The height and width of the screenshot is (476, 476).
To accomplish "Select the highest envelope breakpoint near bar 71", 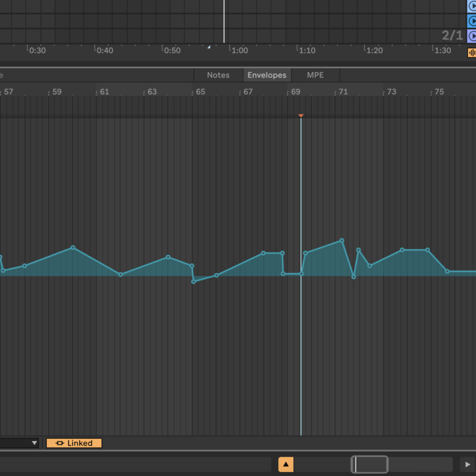I will [342, 241].
